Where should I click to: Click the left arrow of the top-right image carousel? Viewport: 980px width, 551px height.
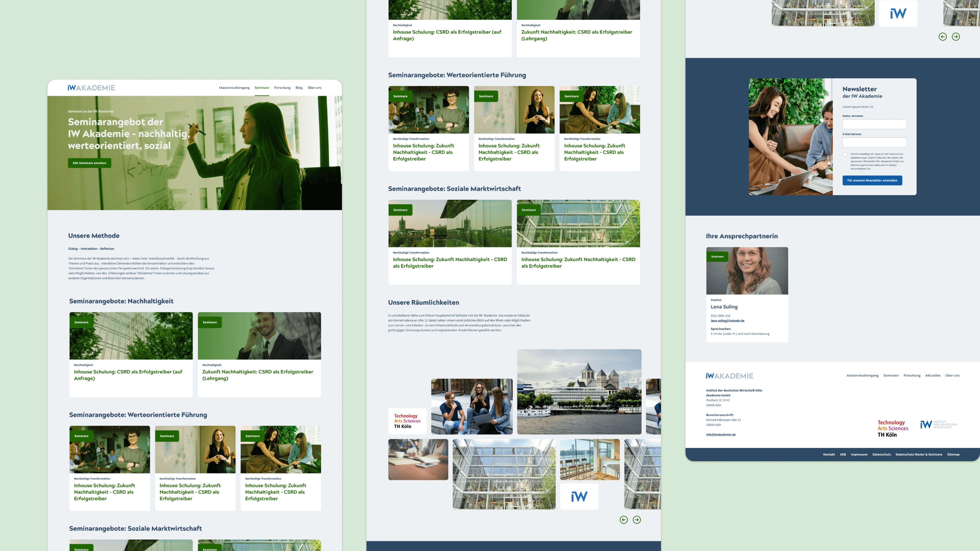click(x=943, y=36)
